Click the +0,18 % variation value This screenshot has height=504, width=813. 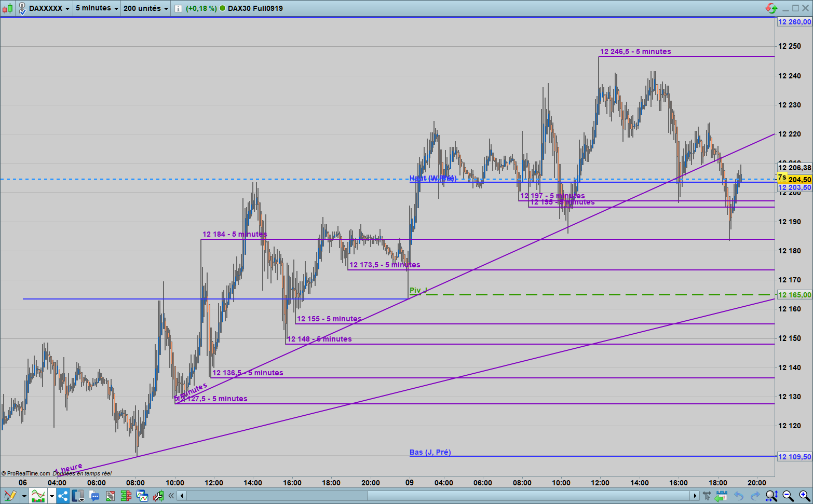point(201,8)
